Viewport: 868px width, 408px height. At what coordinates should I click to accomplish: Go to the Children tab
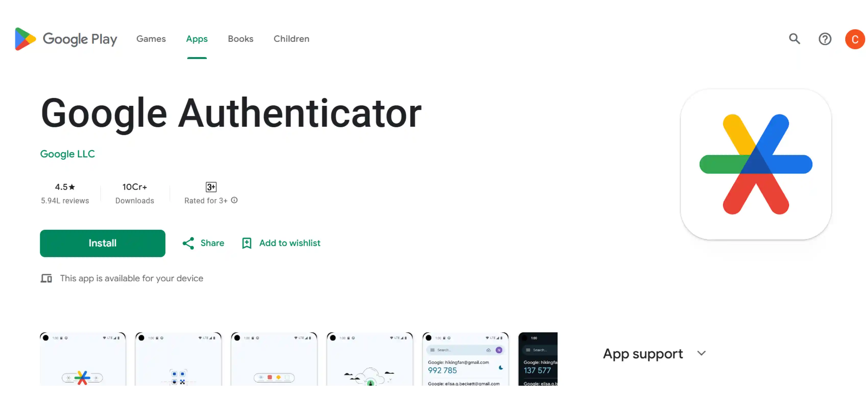pos(292,39)
